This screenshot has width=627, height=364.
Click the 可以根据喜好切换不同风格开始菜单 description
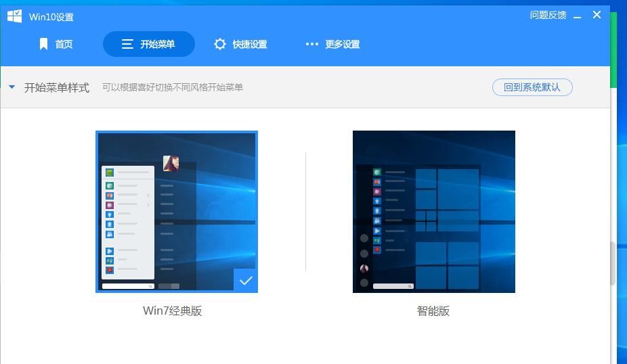click(173, 87)
